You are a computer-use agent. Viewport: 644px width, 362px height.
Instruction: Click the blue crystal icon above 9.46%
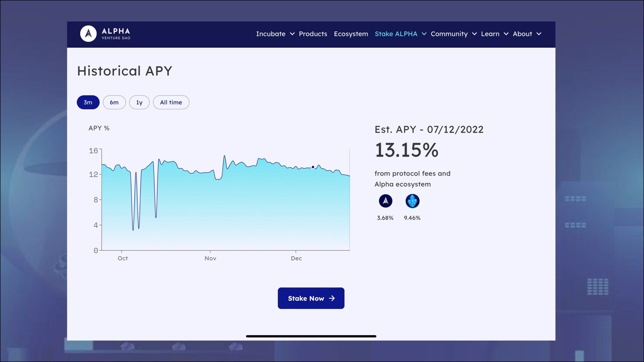412,201
